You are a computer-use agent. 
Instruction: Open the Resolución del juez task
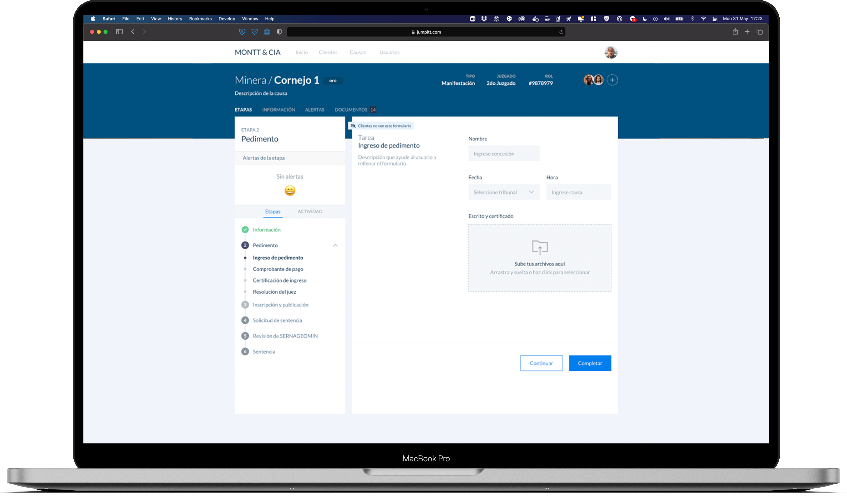coord(274,292)
